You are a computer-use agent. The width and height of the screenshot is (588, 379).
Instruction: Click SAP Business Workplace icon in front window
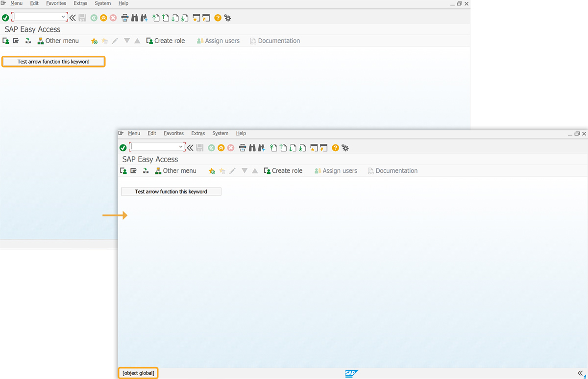pyautogui.click(x=146, y=171)
